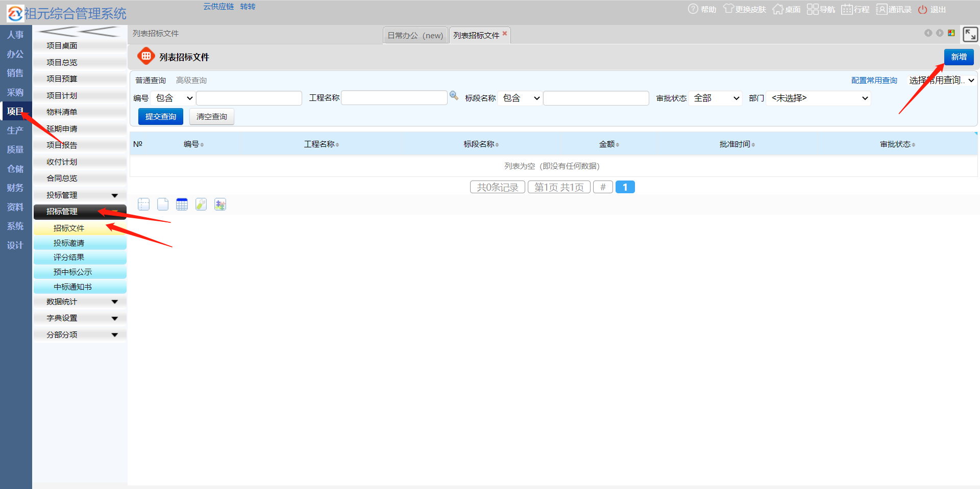Screen dimensions: 980x489
Task: Open the 通讯录 address book icon
Action: tap(881, 9)
